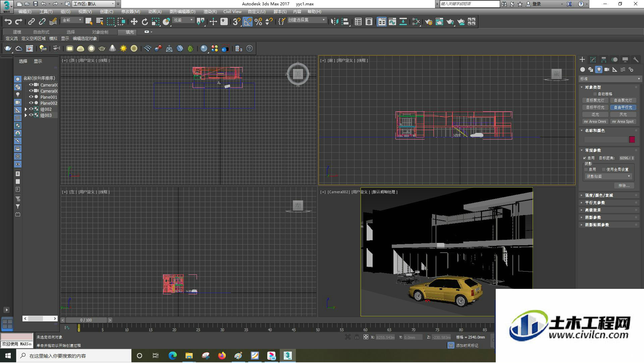Screen dimensions: 644x363
Task: Click 自由平行光 light button
Action: [623, 107]
